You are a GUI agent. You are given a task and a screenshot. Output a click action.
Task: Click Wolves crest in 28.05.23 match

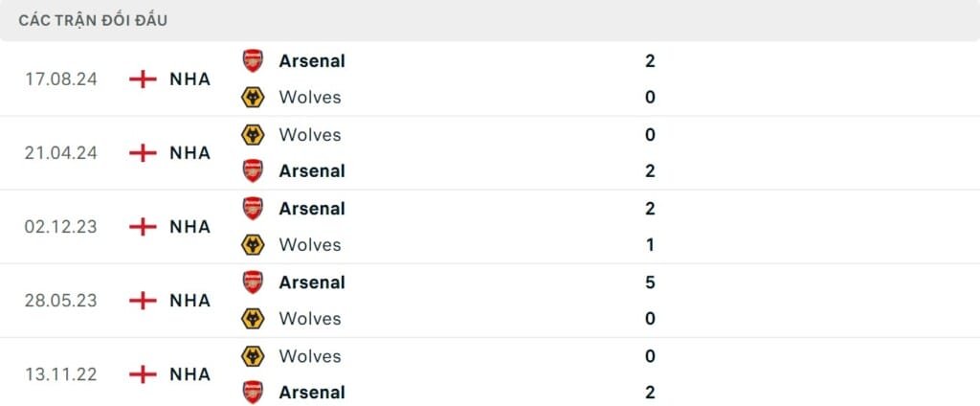point(253,319)
